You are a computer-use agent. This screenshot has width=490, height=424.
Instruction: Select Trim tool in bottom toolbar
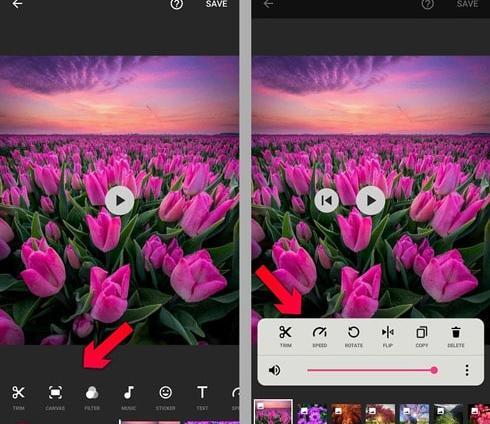[x=18, y=397]
